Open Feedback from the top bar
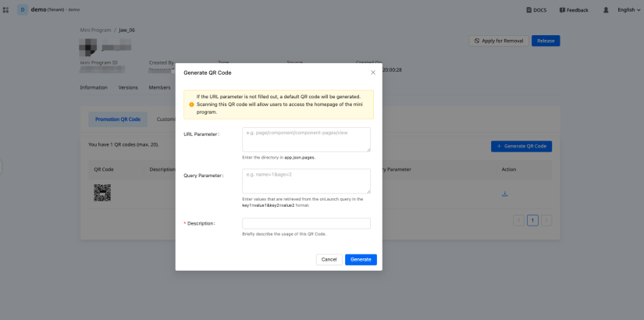 [574, 10]
